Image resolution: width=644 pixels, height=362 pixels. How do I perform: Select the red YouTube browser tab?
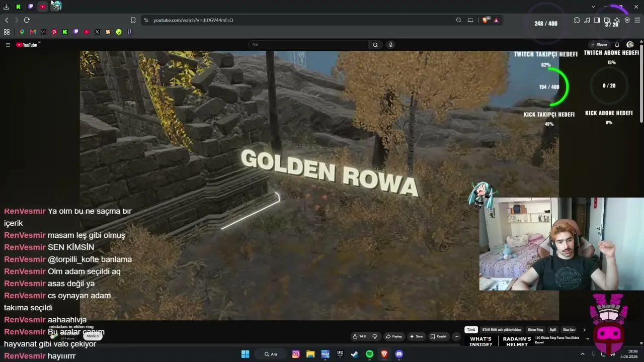[x=43, y=7]
